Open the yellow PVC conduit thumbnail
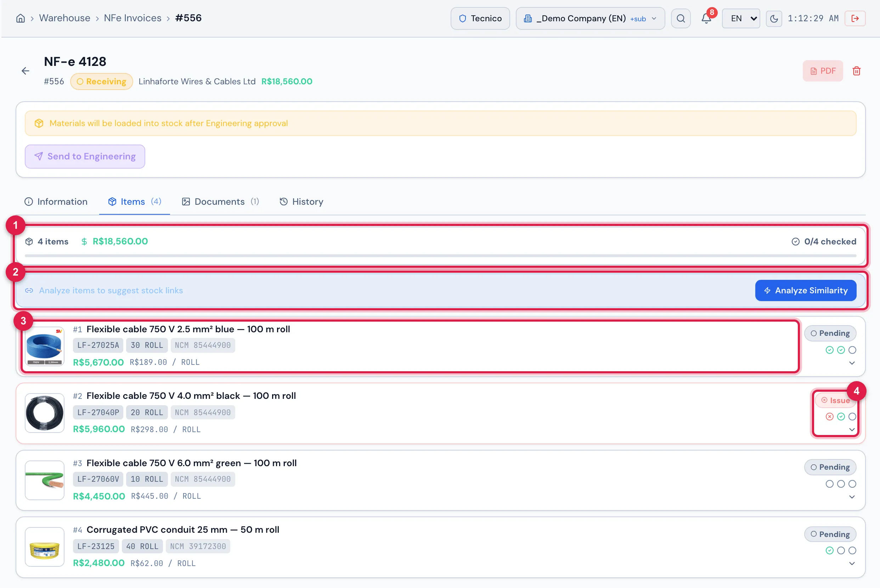 (x=45, y=547)
